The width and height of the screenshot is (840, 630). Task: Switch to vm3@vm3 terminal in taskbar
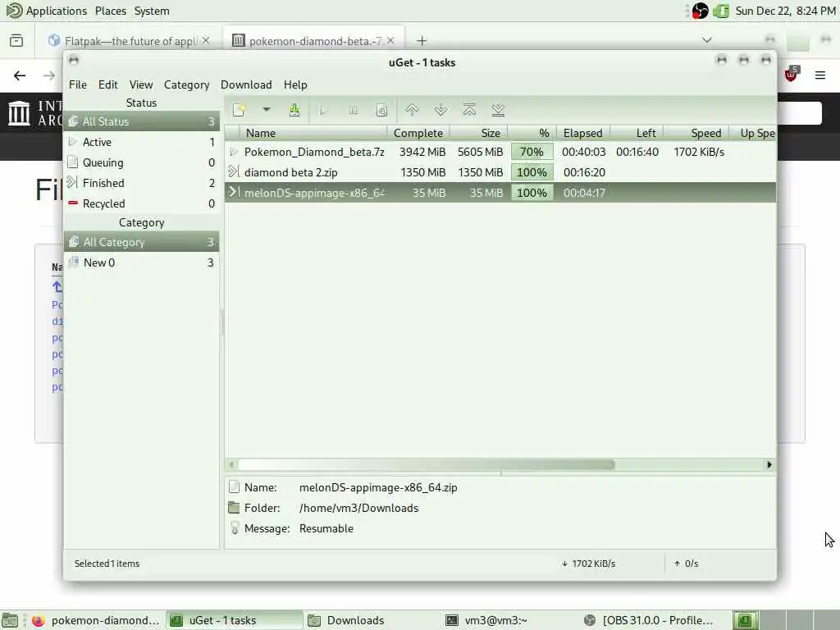[509, 620]
